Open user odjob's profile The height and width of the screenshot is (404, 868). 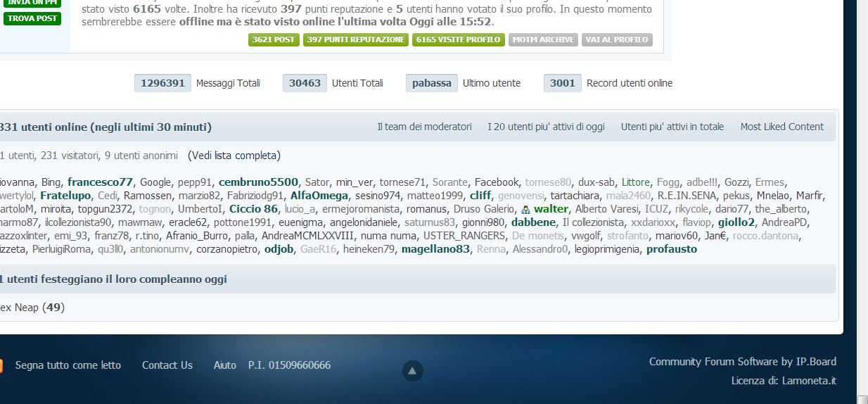click(279, 249)
